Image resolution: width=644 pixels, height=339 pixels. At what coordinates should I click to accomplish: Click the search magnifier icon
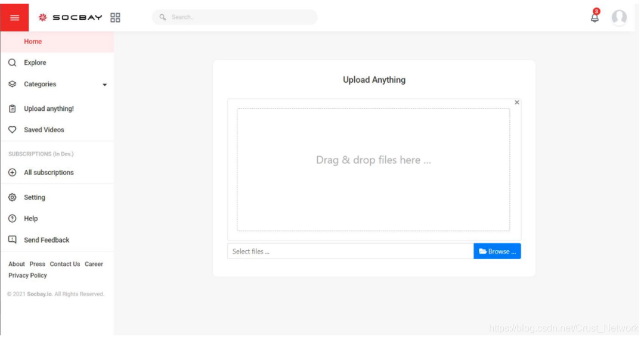(x=163, y=17)
